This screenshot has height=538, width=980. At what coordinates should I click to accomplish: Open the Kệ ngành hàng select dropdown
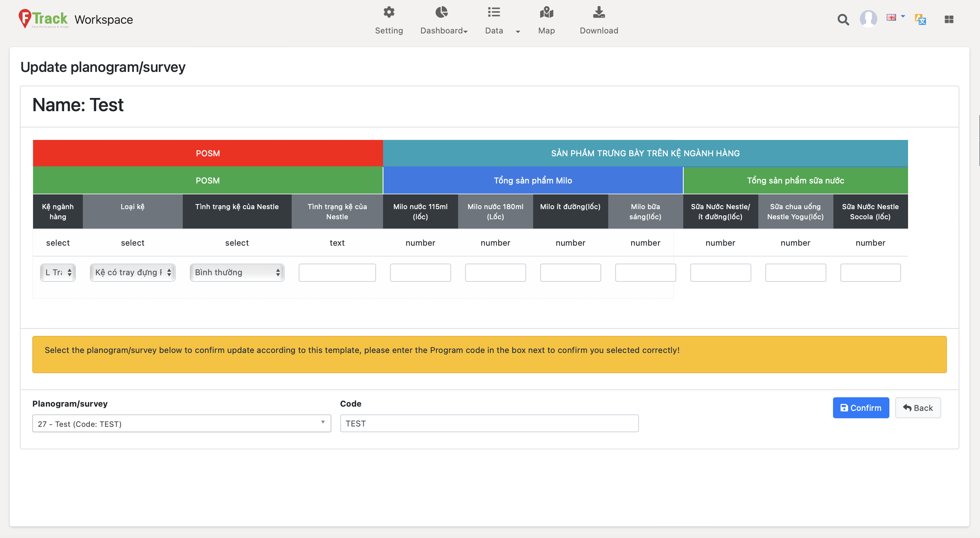tap(58, 272)
